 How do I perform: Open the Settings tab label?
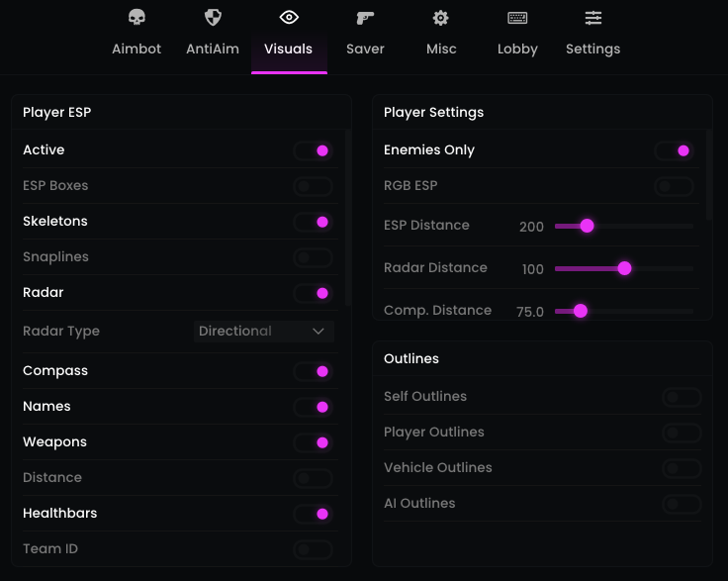pyautogui.click(x=593, y=48)
